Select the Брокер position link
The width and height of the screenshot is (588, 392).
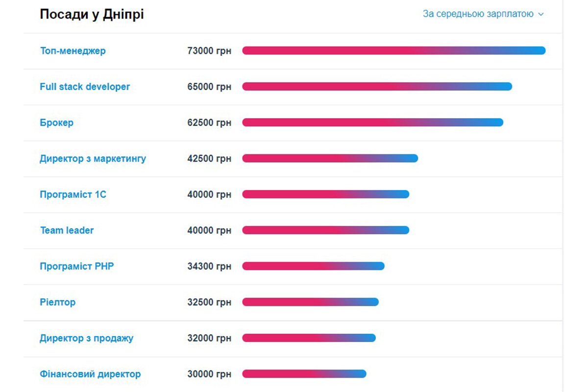56,122
